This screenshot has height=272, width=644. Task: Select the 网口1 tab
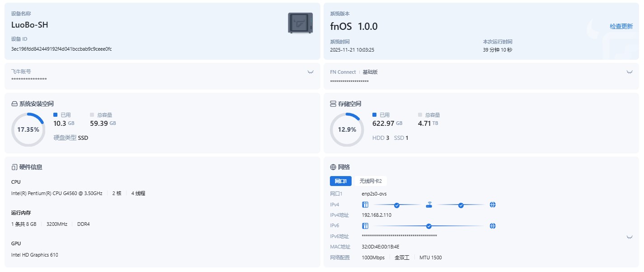pyautogui.click(x=340, y=181)
